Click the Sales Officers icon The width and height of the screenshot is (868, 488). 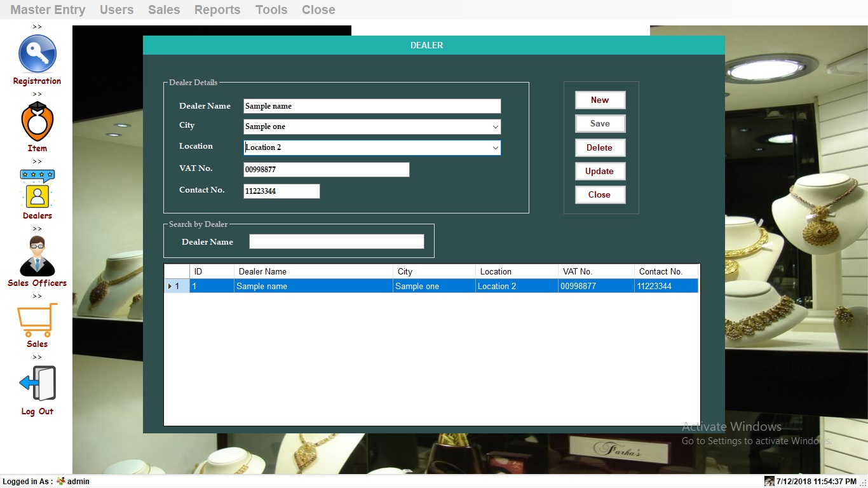(x=36, y=257)
